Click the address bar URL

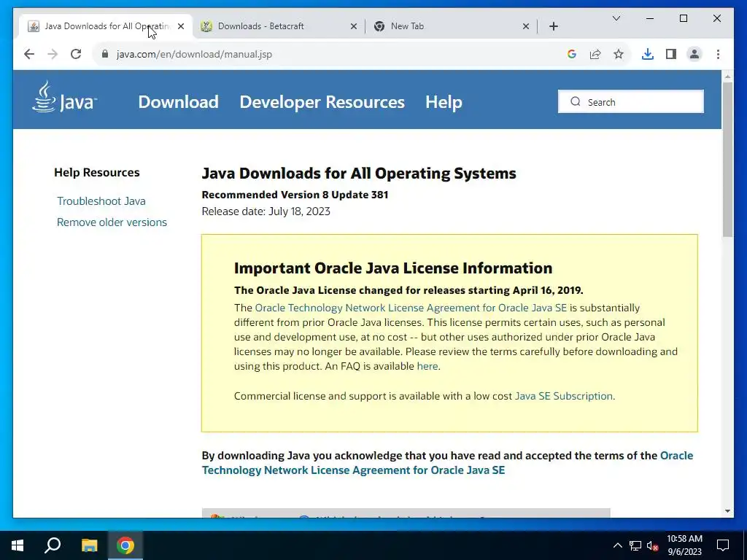pyautogui.click(x=194, y=54)
